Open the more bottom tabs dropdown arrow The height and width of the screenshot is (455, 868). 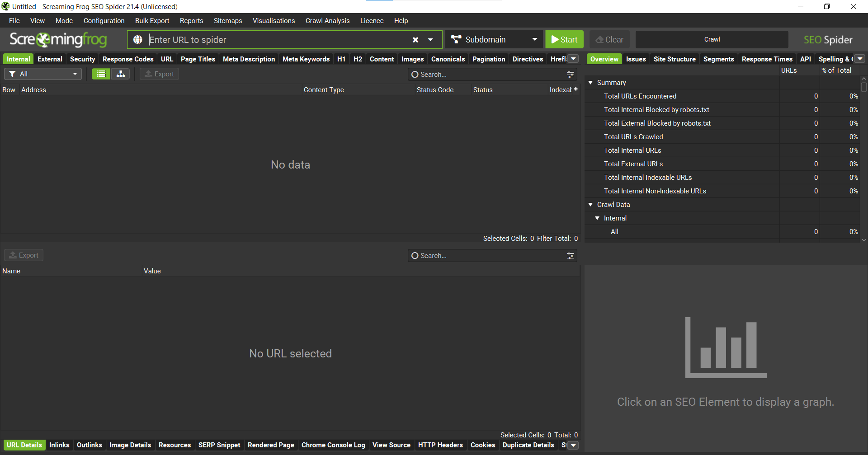point(573,445)
